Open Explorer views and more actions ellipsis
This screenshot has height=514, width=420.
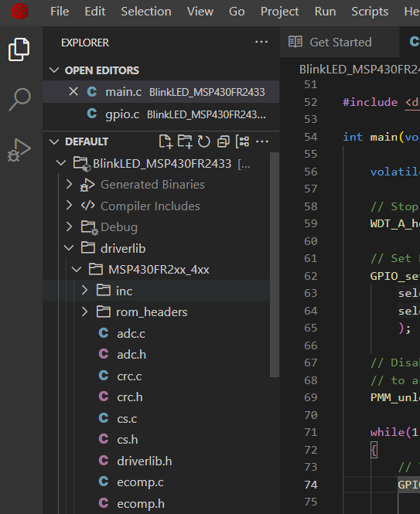point(261,43)
